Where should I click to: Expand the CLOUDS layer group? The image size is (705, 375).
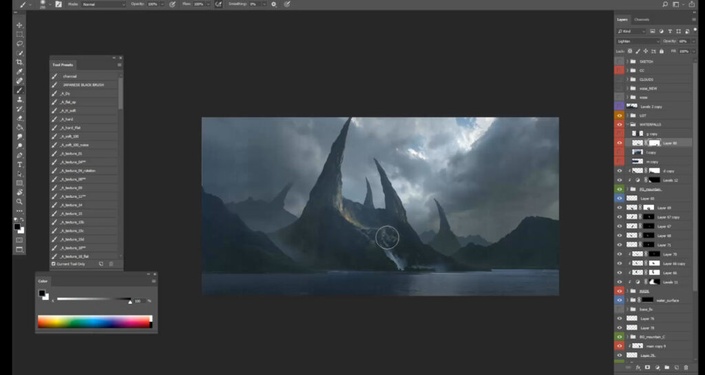[627, 80]
